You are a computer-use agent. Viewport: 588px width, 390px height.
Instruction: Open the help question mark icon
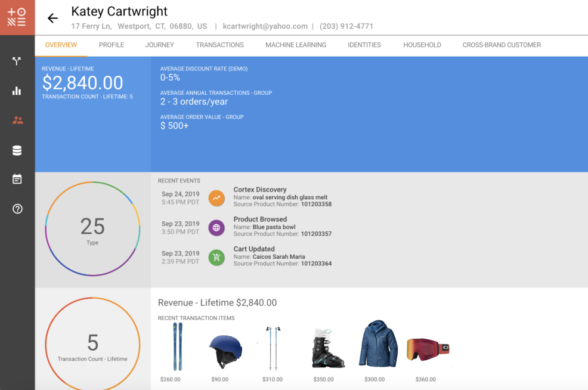coord(17,209)
